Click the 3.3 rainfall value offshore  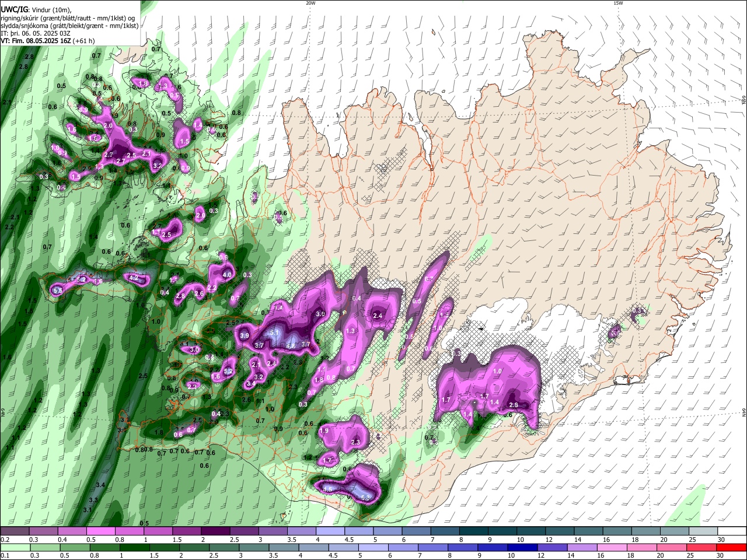(x=93, y=501)
